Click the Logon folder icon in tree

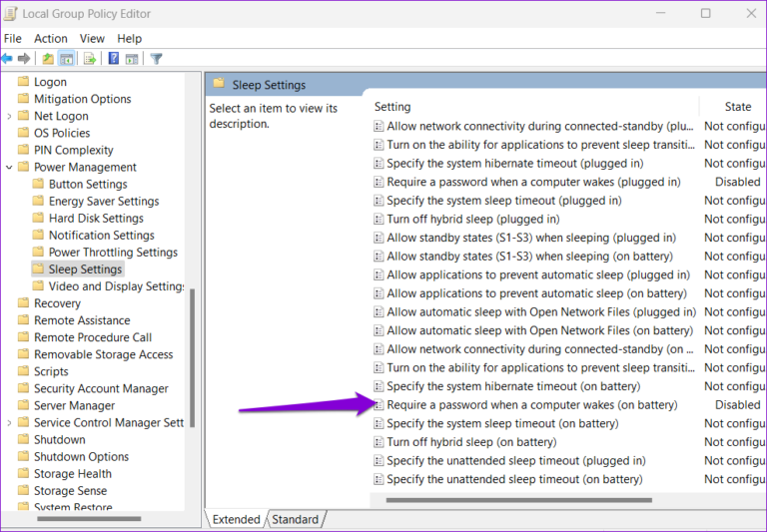(23, 81)
